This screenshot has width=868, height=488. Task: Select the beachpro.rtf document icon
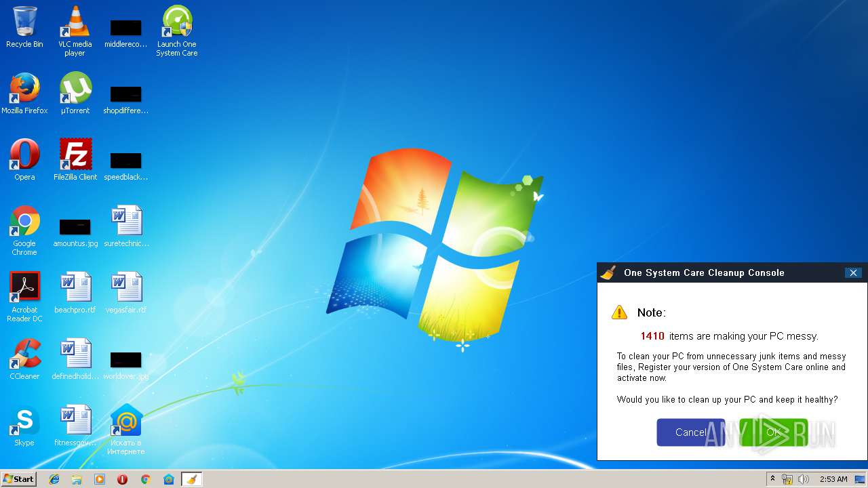(75, 293)
